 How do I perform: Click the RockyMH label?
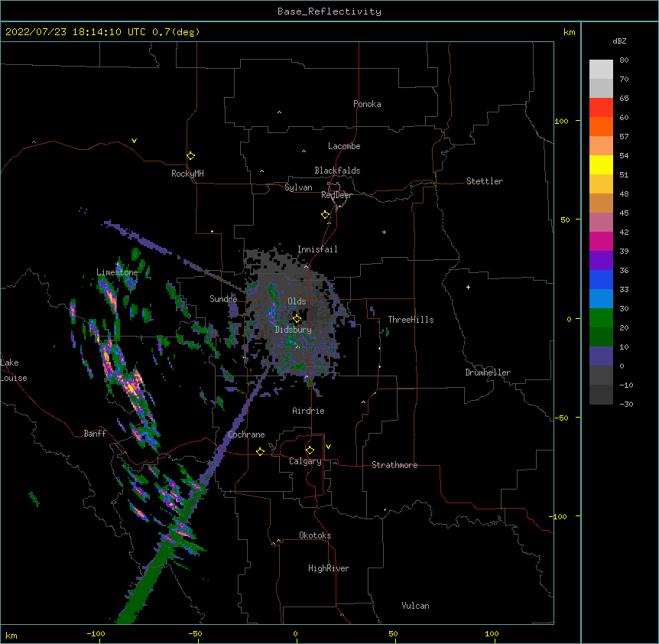coord(187,174)
